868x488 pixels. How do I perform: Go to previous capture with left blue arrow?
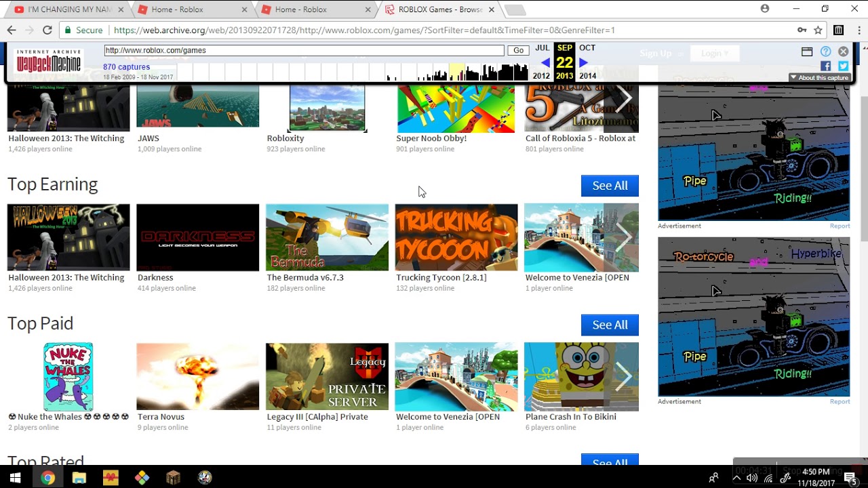(545, 63)
